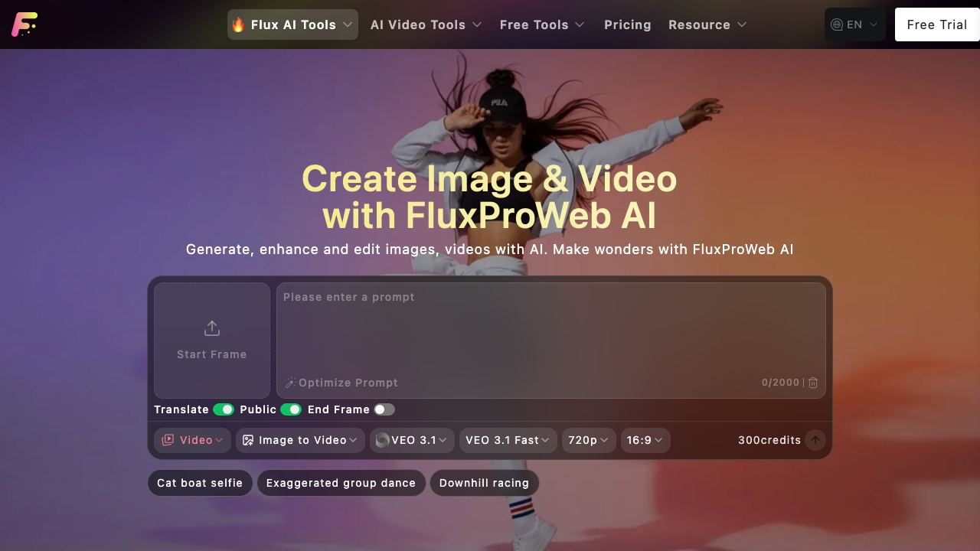
Task: Click the video type icon
Action: click(x=168, y=440)
